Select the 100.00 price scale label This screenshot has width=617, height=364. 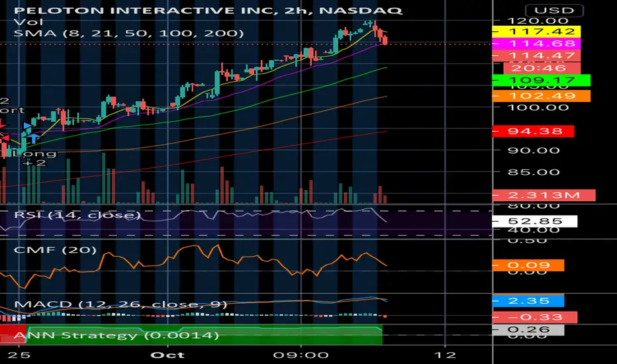click(x=538, y=107)
